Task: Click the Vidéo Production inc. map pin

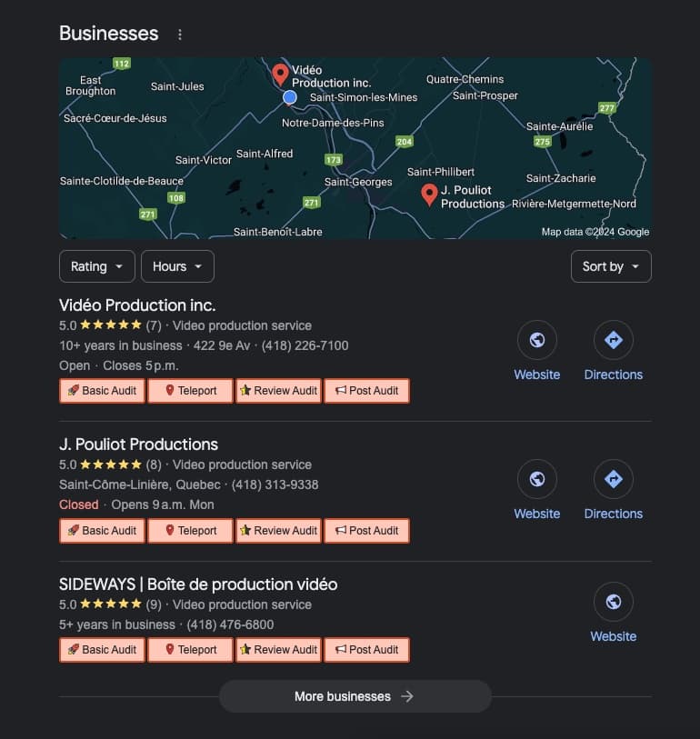Action: 281,74
